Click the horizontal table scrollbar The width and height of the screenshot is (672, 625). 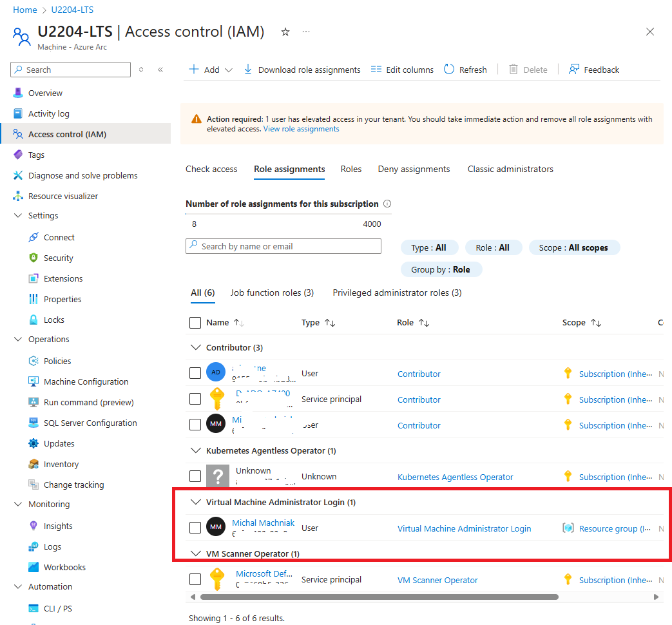(379, 597)
